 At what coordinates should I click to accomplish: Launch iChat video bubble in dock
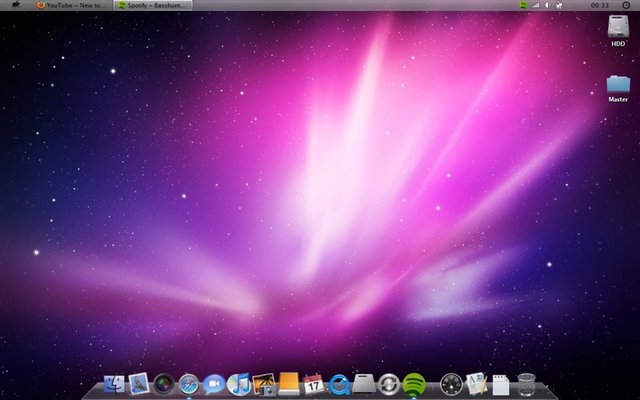pos(214,384)
